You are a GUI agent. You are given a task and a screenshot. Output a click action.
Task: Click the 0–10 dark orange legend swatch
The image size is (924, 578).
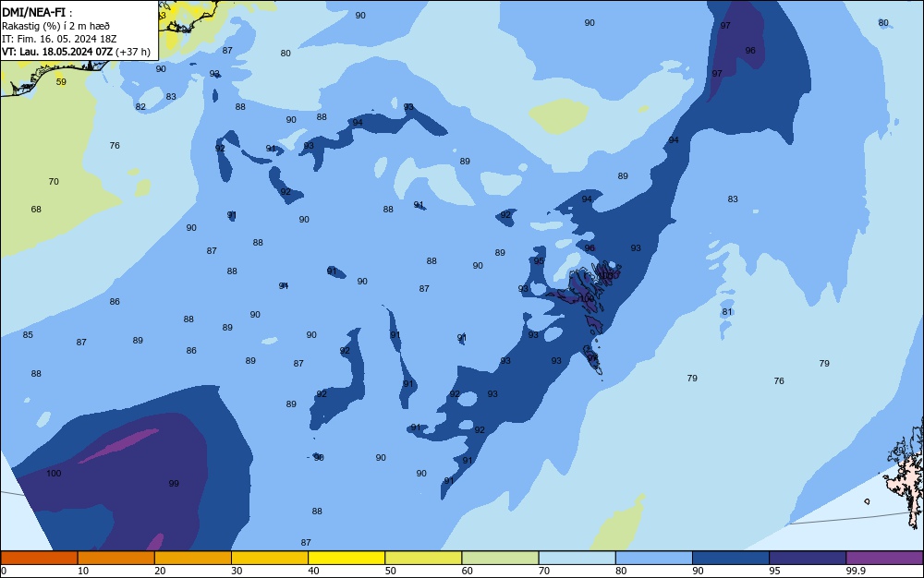point(39,558)
